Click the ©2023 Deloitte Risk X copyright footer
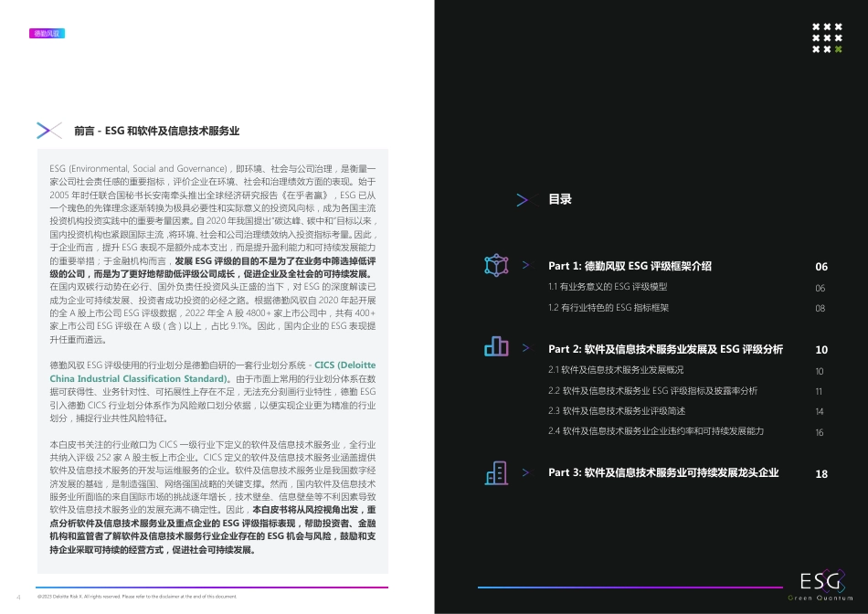The height and width of the screenshot is (614, 868). tap(137, 597)
